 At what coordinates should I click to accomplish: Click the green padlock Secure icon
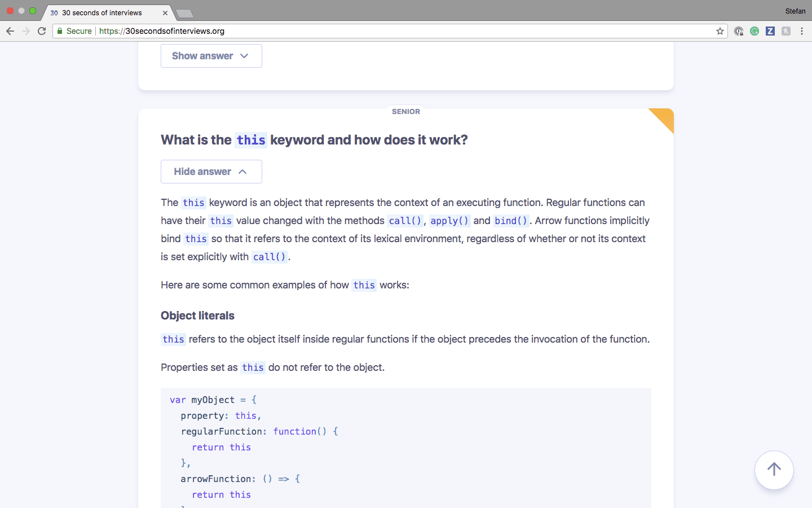pos(60,31)
